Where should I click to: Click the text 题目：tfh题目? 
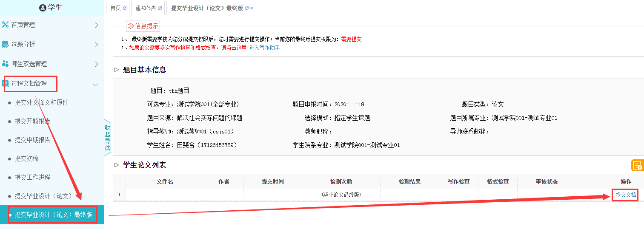[x=170, y=91]
